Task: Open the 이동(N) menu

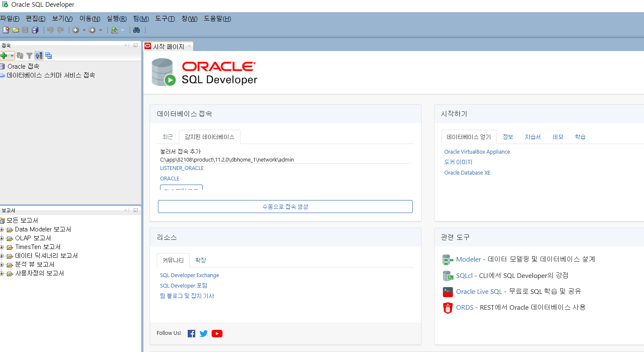Action: [x=90, y=18]
